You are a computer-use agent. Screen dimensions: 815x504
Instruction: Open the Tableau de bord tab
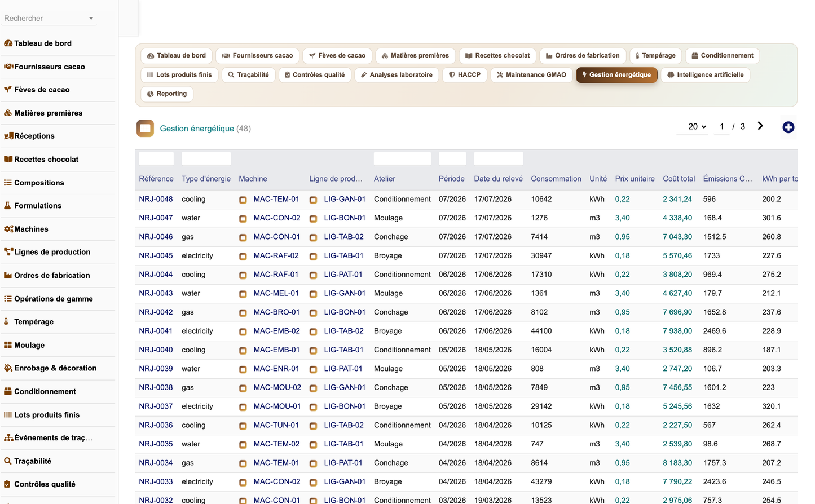177,56
